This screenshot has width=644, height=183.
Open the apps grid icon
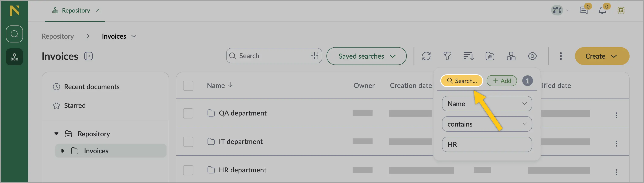coord(621,10)
